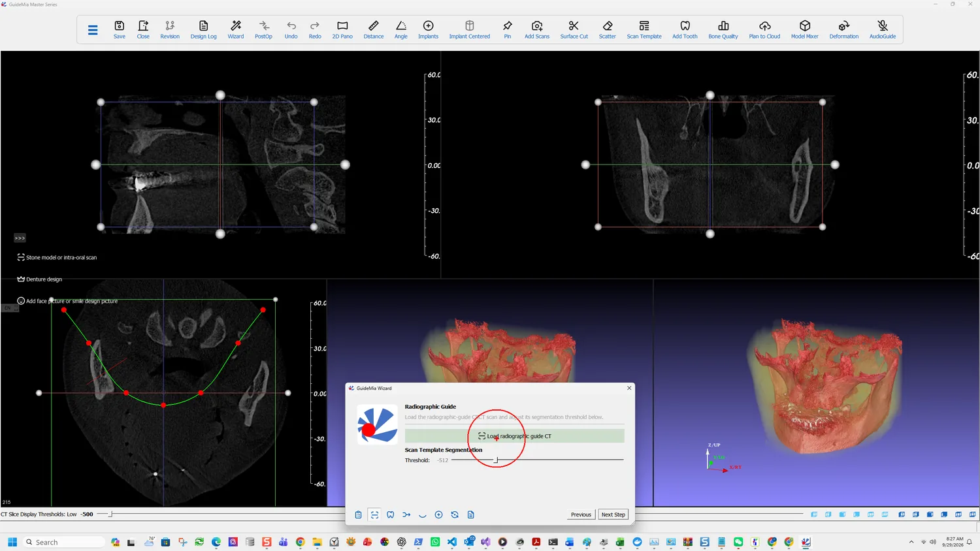The width and height of the screenshot is (980, 551).
Task: Open the Bone Quality tool
Action: click(723, 29)
